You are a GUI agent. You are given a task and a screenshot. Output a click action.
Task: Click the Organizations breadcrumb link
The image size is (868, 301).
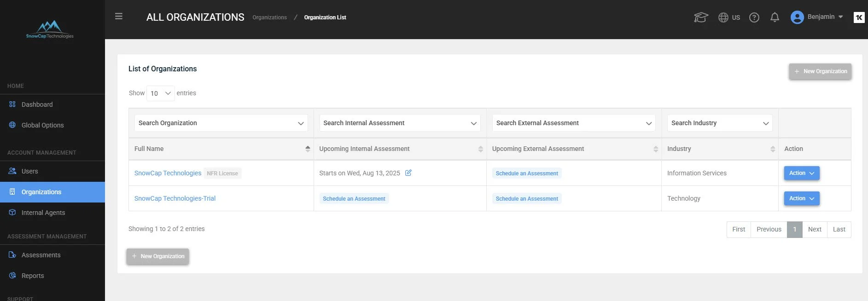pyautogui.click(x=269, y=17)
